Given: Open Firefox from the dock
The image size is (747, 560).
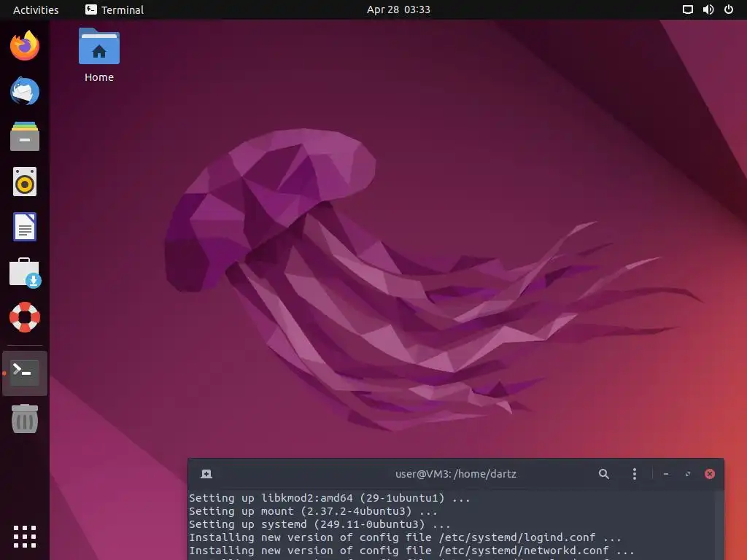Looking at the screenshot, I should (x=25, y=46).
